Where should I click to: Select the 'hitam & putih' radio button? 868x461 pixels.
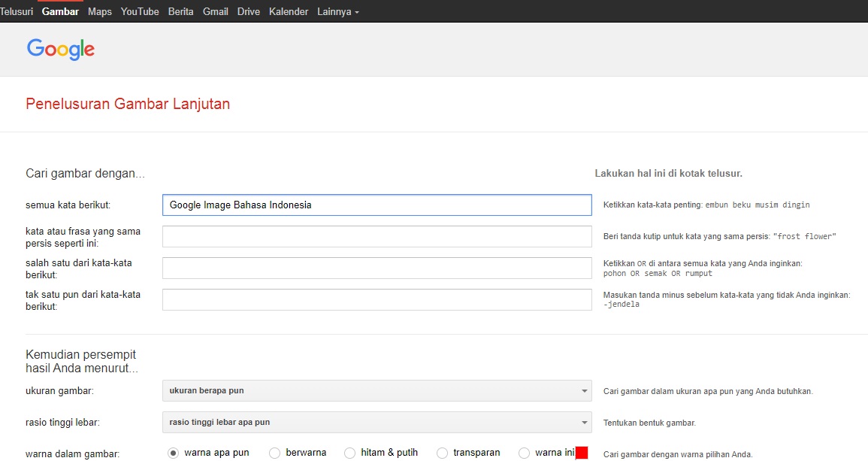350,453
